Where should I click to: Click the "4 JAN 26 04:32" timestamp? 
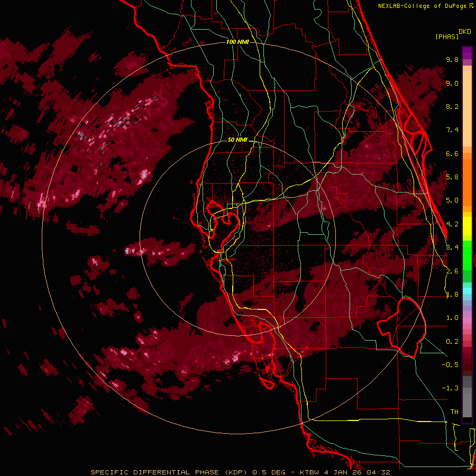pyautogui.click(x=357, y=472)
